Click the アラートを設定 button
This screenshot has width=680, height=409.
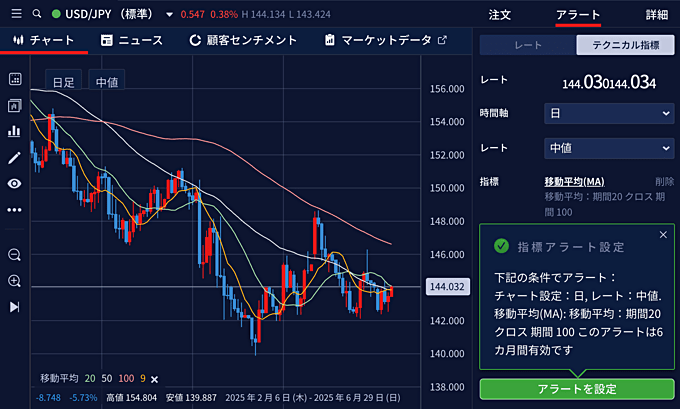pos(577,389)
